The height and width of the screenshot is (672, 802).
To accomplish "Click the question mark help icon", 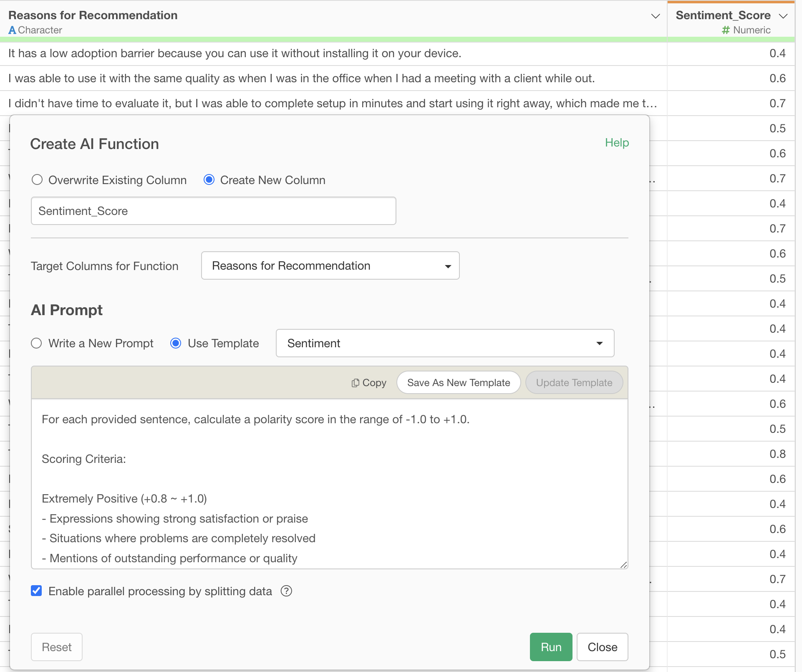I will (286, 591).
